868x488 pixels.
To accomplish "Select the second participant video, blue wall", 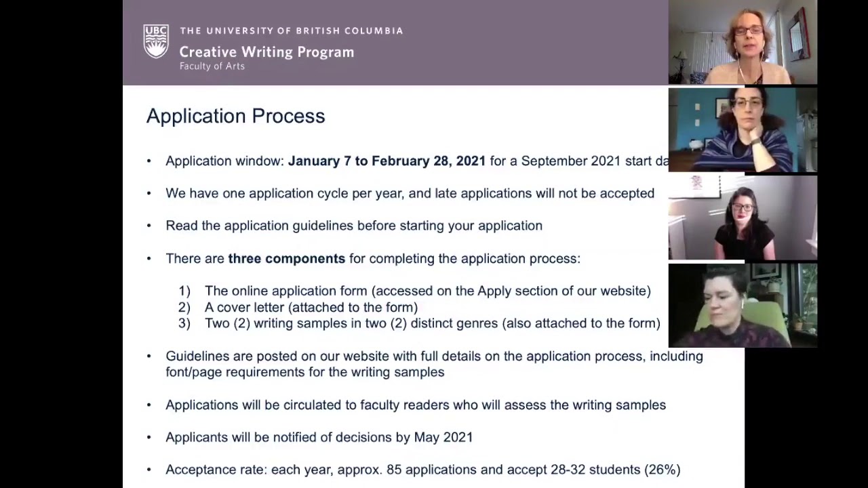I will [743, 129].
